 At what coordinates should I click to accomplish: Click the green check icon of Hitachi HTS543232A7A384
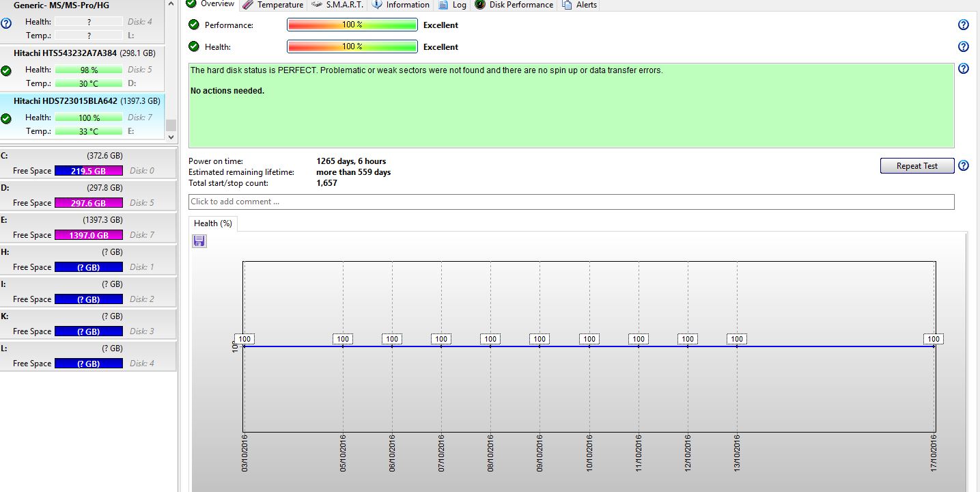tap(6, 70)
